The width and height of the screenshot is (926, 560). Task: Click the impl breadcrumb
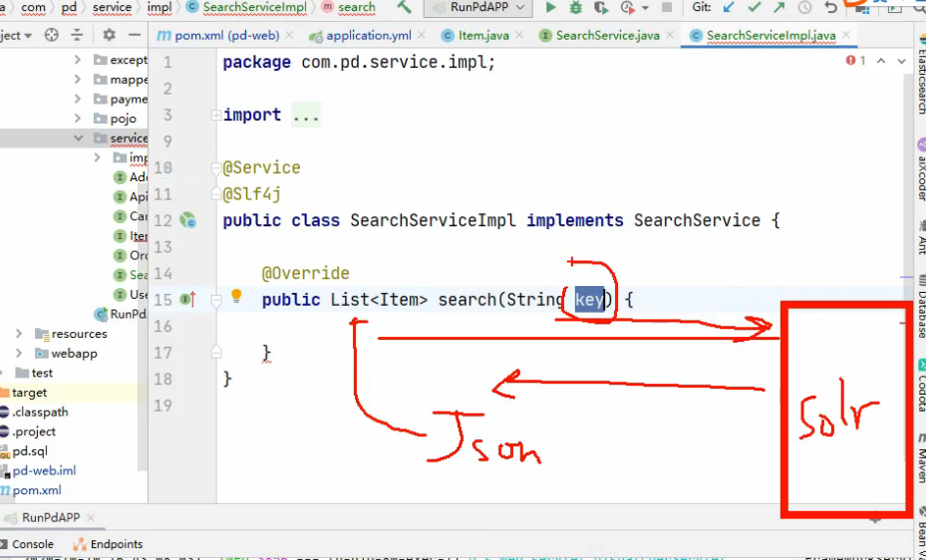pos(159,7)
